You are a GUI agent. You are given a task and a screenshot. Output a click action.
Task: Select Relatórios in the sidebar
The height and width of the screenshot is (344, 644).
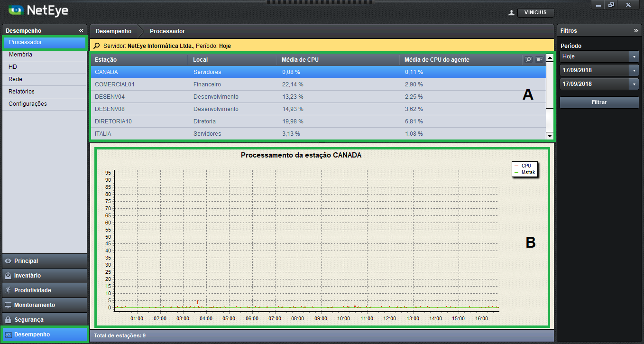(21, 92)
